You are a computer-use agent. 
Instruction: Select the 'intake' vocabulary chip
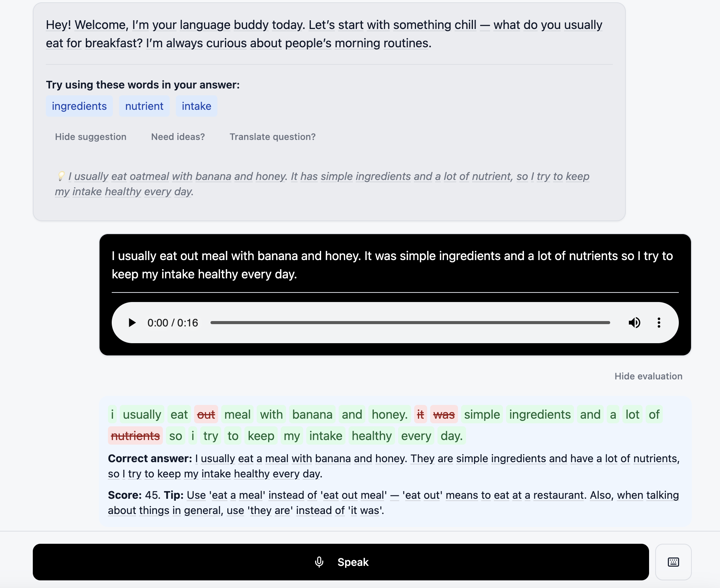coord(196,106)
